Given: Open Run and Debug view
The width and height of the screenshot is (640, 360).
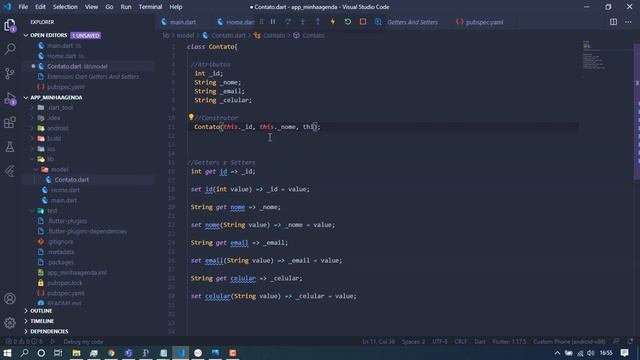Looking at the screenshot, I should click(x=10, y=98).
